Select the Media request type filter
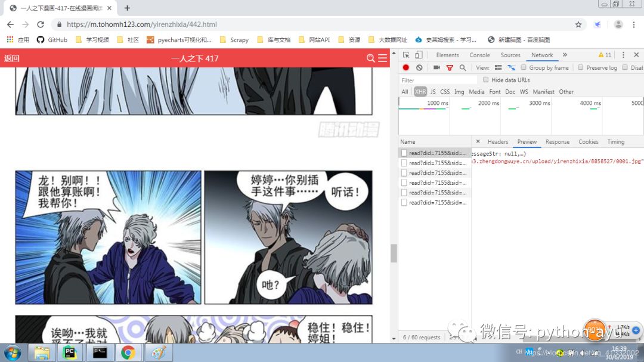Image resolution: width=644 pixels, height=362 pixels. point(476,92)
